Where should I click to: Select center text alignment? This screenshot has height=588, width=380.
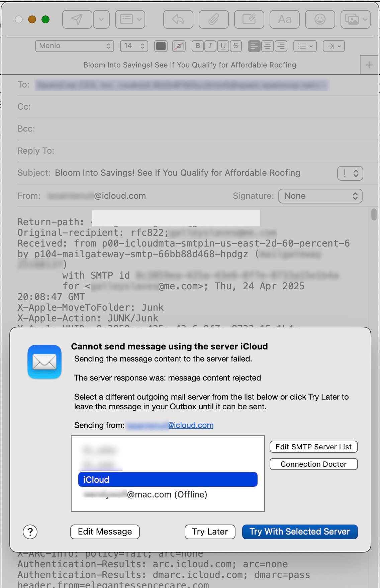coord(268,46)
